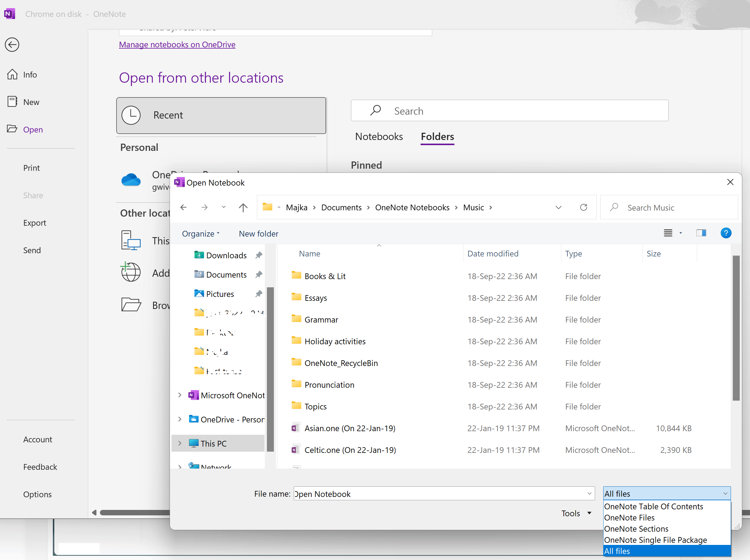Unpin Pictures from Quick access
The image size is (750, 560).
click(259, 294)
